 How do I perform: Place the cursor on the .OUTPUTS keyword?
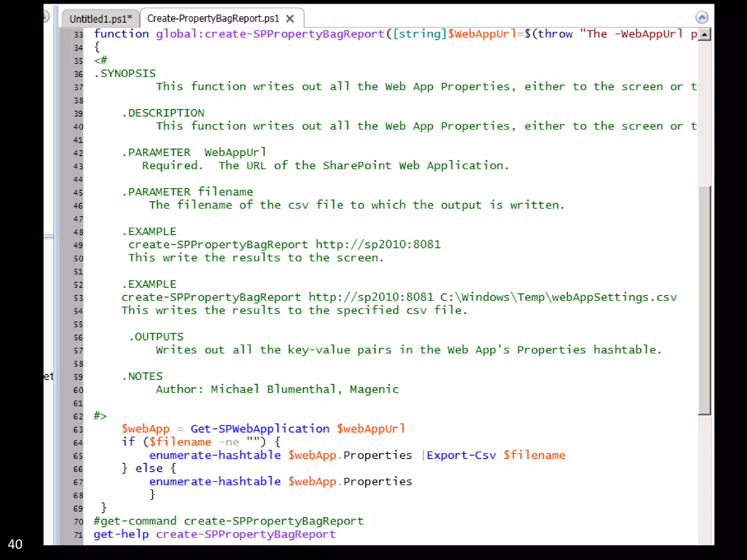156,337
